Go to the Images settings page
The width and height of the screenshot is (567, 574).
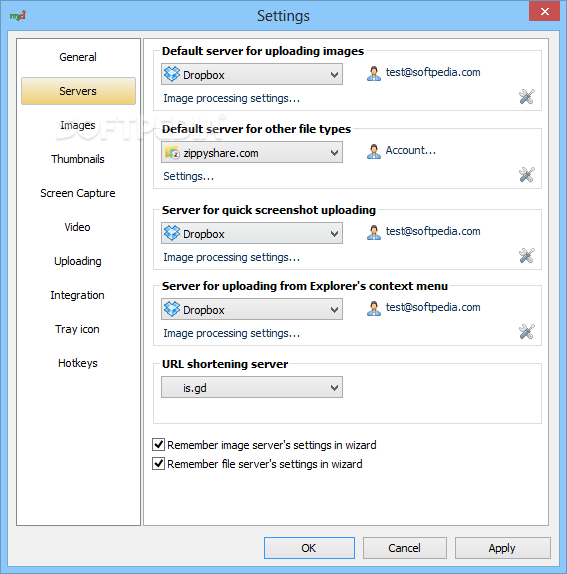pyautogui.click(x=78, y=125)
